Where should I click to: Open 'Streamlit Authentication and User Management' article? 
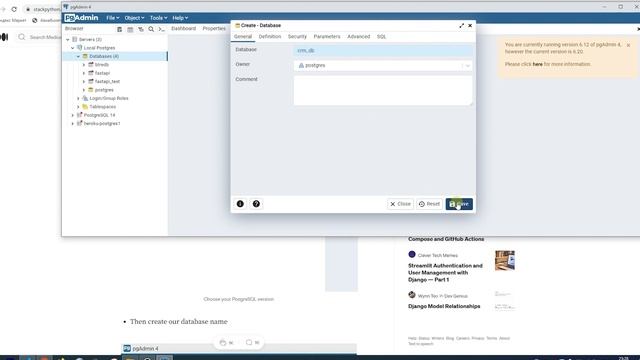[x=445, y=273]
